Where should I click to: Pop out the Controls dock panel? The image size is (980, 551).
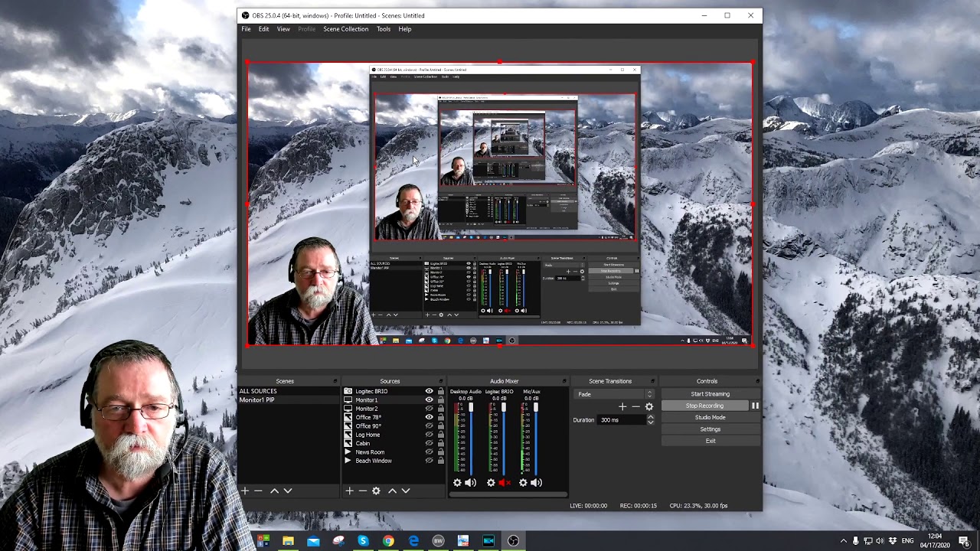[757, 381]
